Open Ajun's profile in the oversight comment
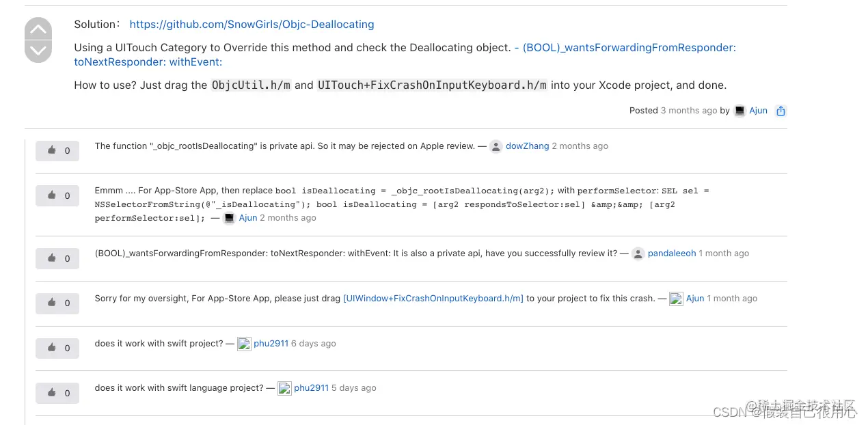 (695, 299)
